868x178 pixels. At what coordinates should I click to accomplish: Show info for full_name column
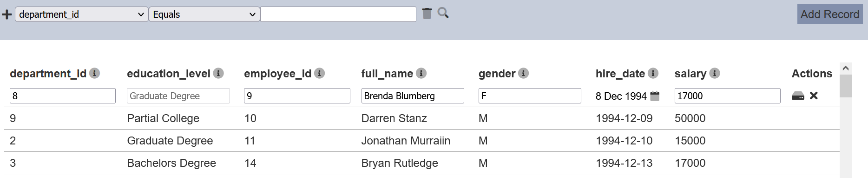click(x=421, y=73)
